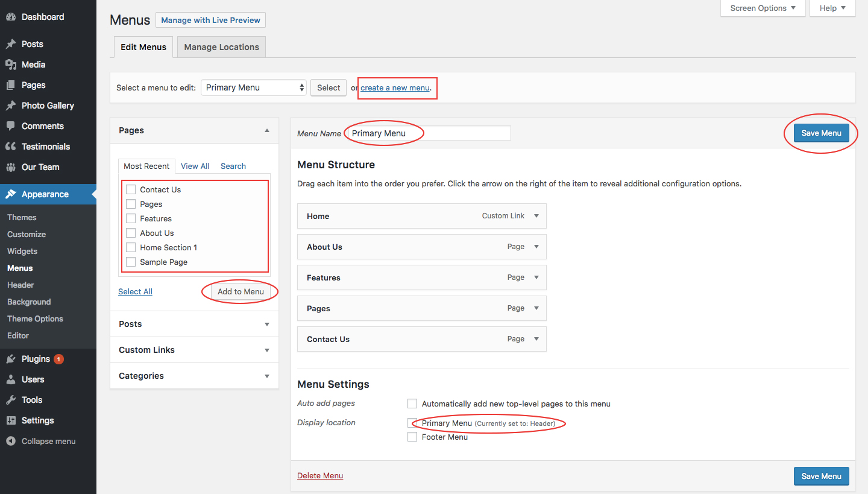The image size is (868, 494).
Task: Check the Contact Us page checkbox
Action: pos(131,189)
